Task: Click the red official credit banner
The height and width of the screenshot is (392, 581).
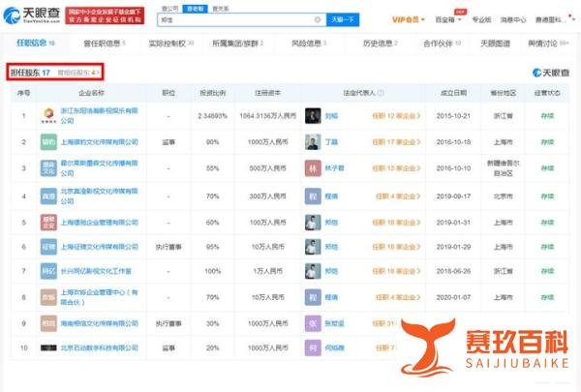Action: [105, 15]
